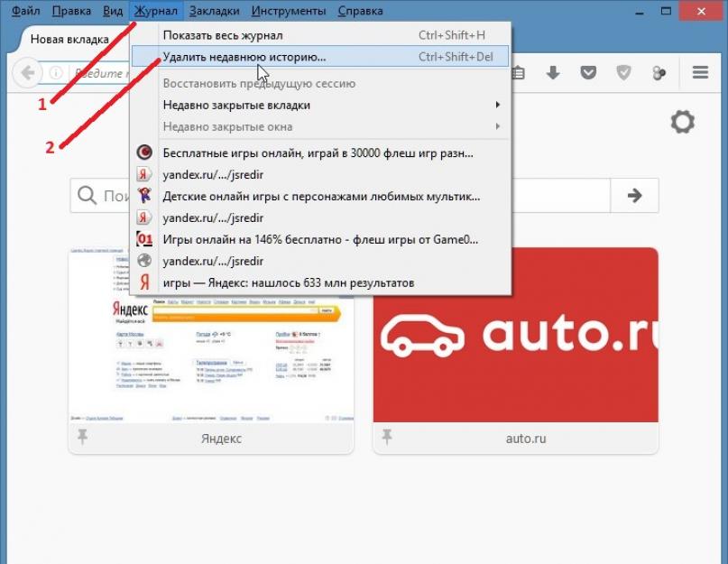Open the Правка menu

coord(71,11)
